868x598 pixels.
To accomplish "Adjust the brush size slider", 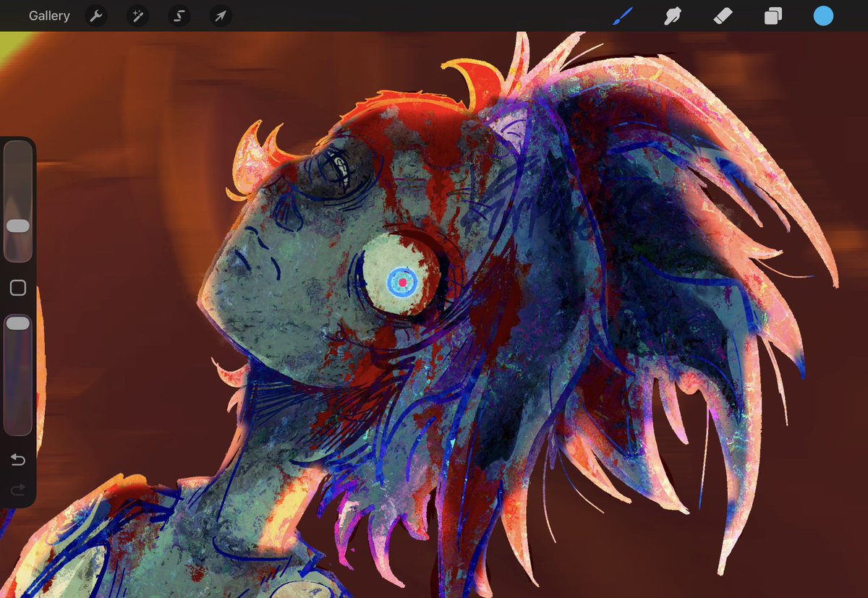I will pyautogui.click(x=18, y=201).
